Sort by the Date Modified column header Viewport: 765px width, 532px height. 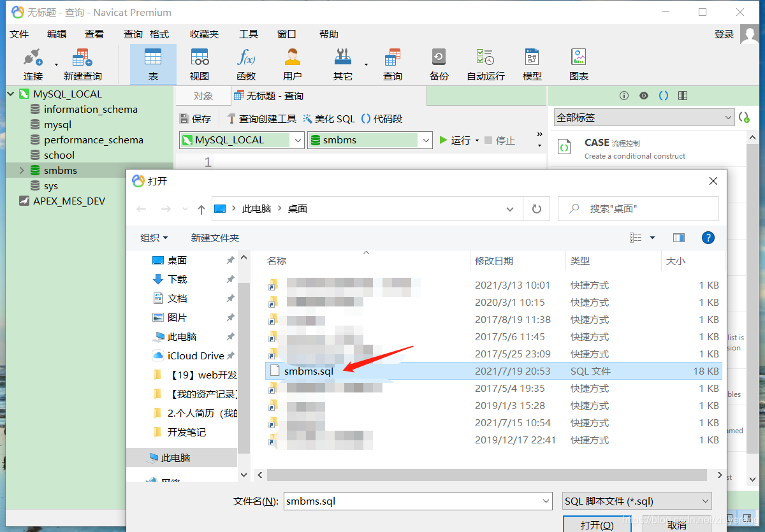(494, 261)
